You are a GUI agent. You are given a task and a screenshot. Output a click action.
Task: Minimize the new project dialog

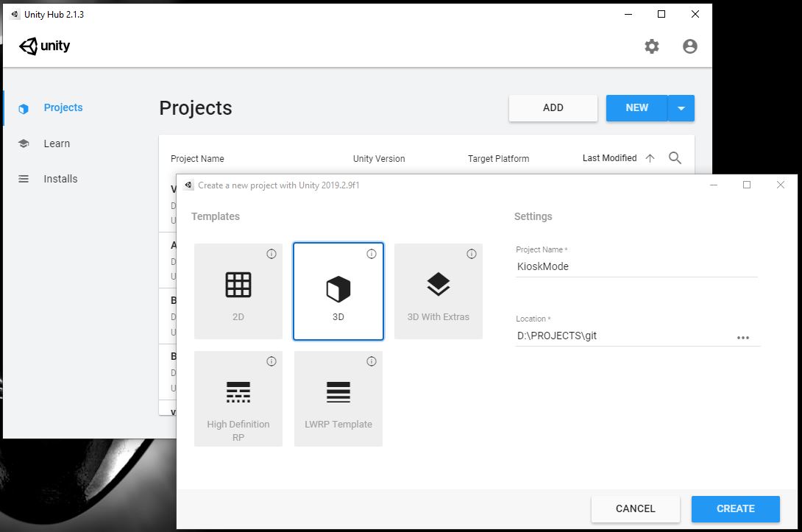(x=714, y=185)
